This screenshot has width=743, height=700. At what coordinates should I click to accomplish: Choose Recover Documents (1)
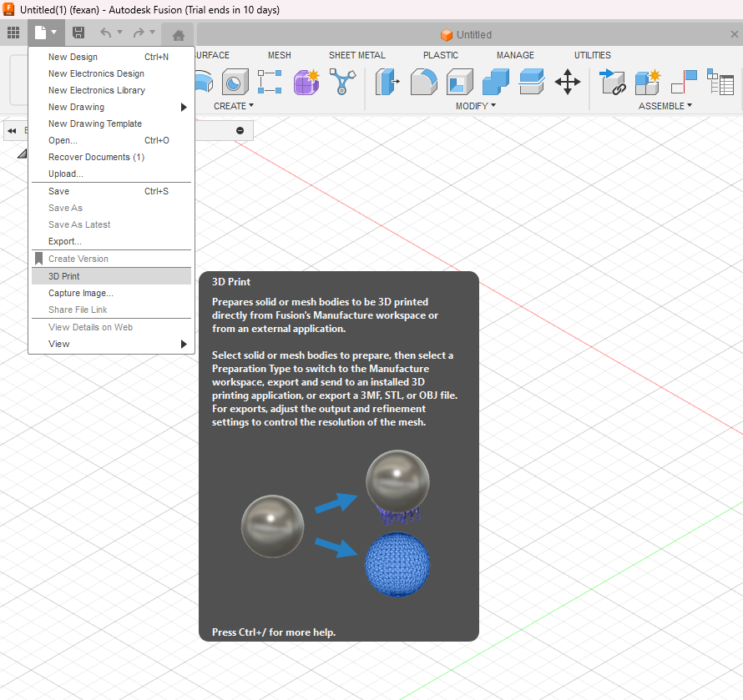tap(111, 157)
